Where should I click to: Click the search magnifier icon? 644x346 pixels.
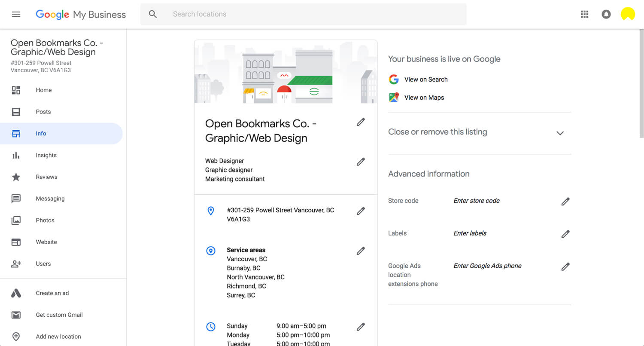click(x=153, y=14)
